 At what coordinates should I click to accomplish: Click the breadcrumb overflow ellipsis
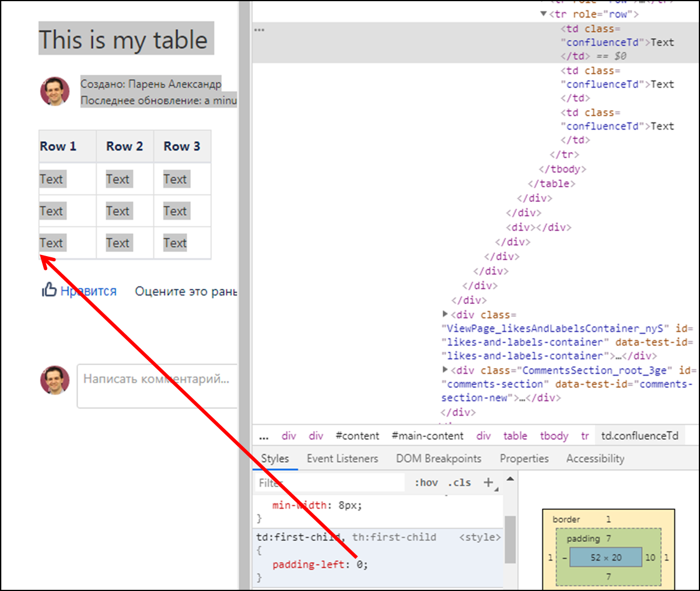point(264,436)
